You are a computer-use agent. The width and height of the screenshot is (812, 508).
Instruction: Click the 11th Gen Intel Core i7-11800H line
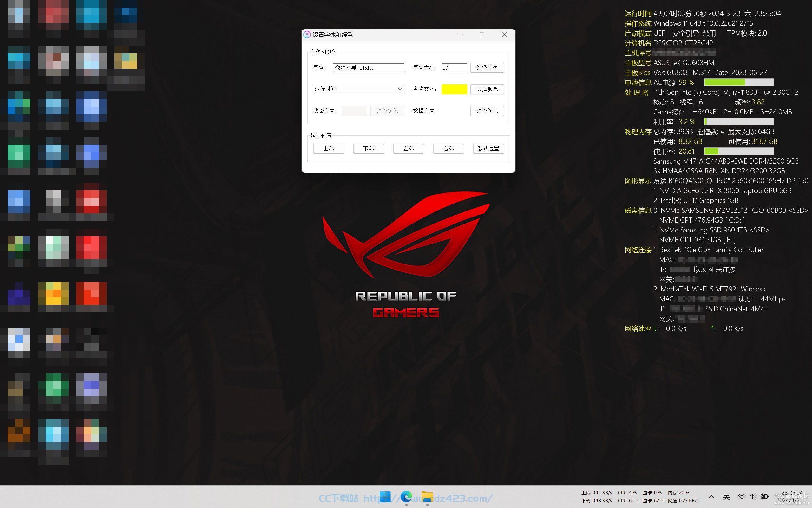tap(725, 92)
